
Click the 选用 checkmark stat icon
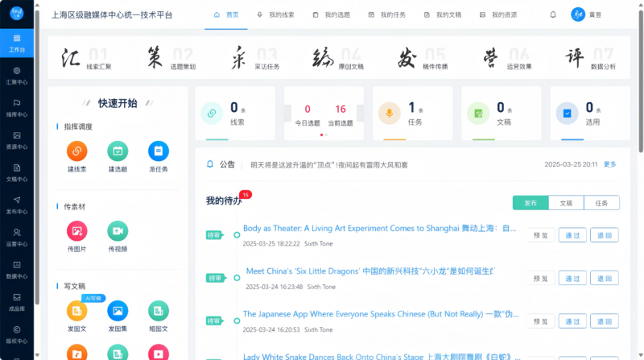[568, 113]
